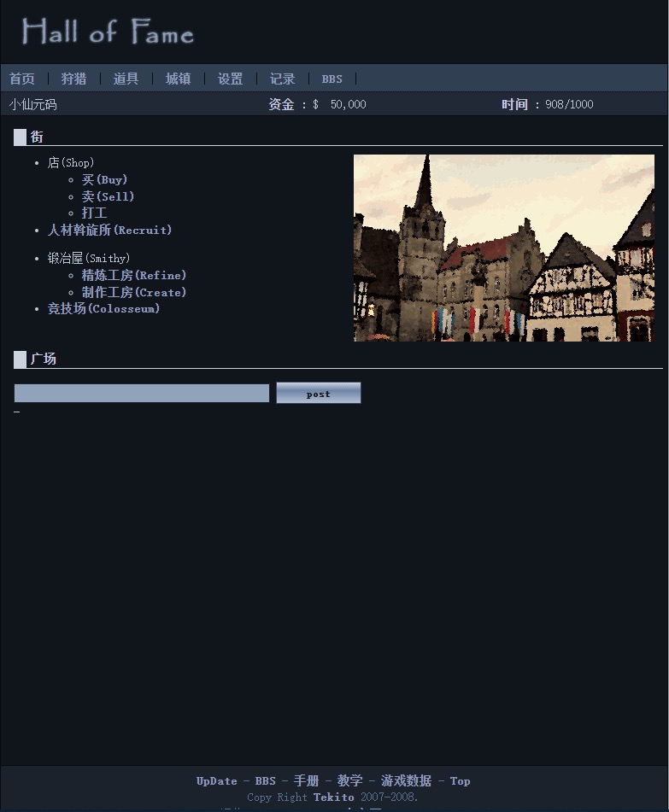
Task: Open the 首页 home menu item
Action: pyautogui.click(x=21, y=79)
